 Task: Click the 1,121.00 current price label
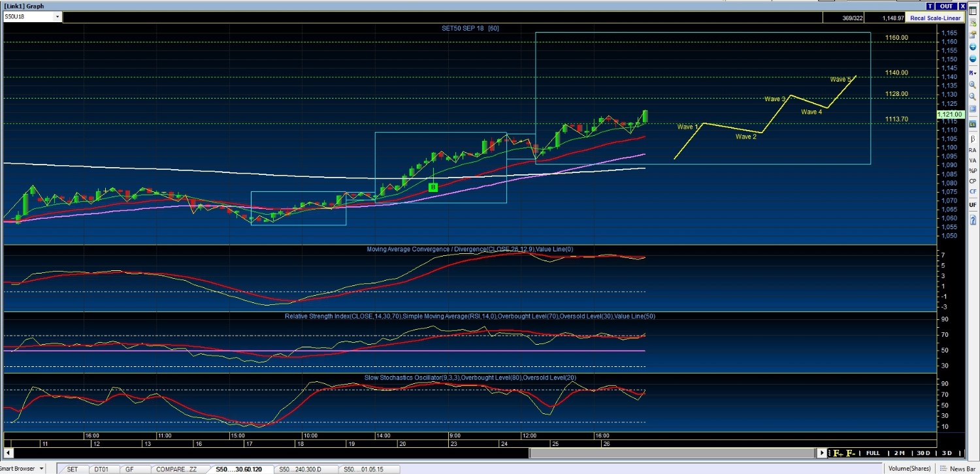coord(949,114)
